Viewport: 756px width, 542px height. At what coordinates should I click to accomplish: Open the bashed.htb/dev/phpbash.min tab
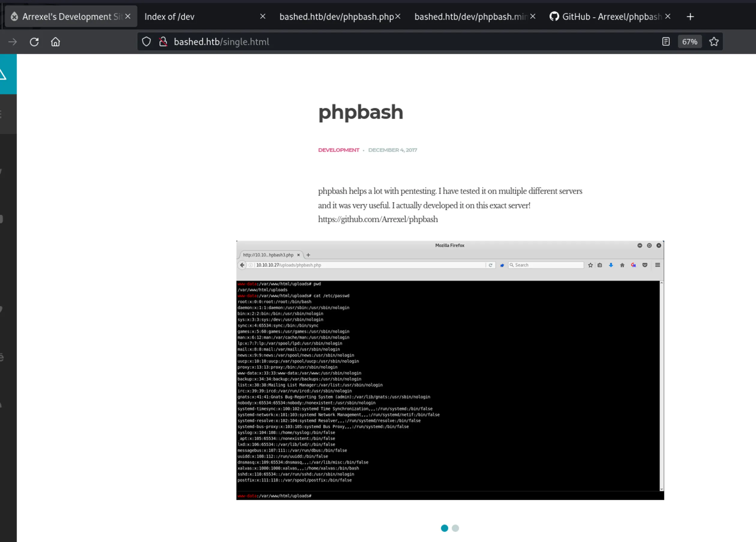[471, 17]
